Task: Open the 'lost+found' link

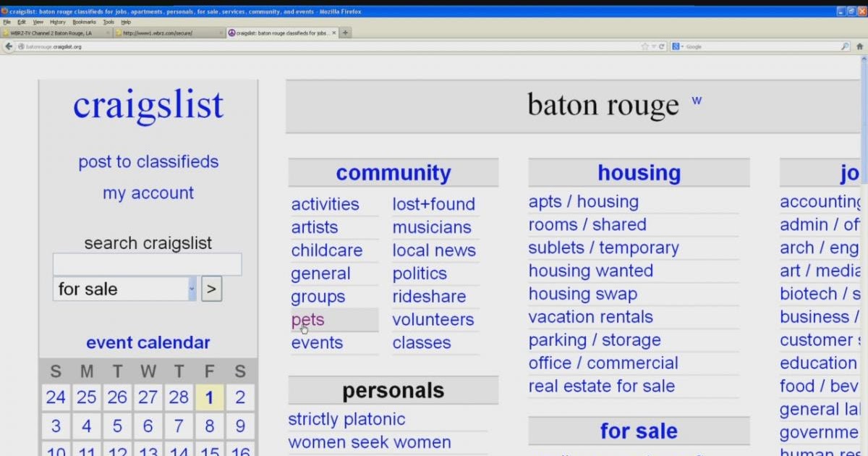Action: [434, 204]
